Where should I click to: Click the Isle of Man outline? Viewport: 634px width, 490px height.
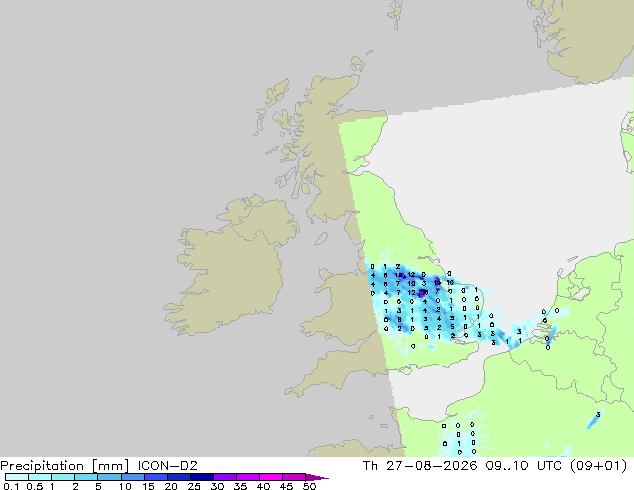tap(321, 239)
